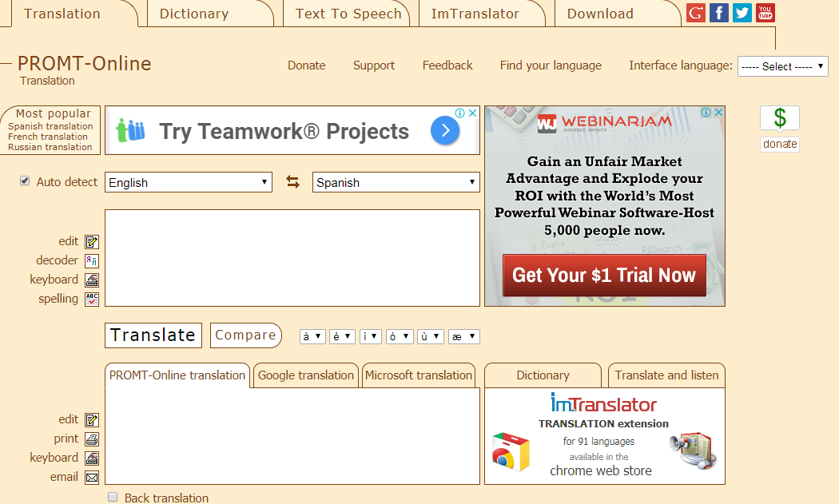Open the Google Plus social icon

coord(696,13)
